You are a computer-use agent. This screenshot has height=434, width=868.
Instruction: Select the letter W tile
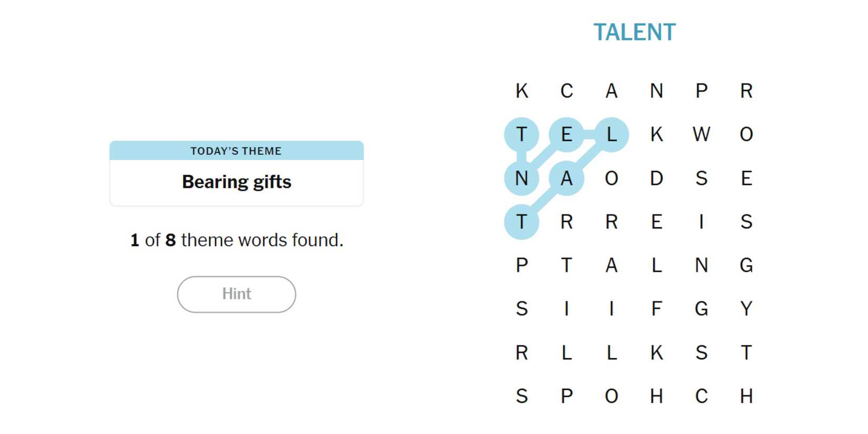(701, 135)
